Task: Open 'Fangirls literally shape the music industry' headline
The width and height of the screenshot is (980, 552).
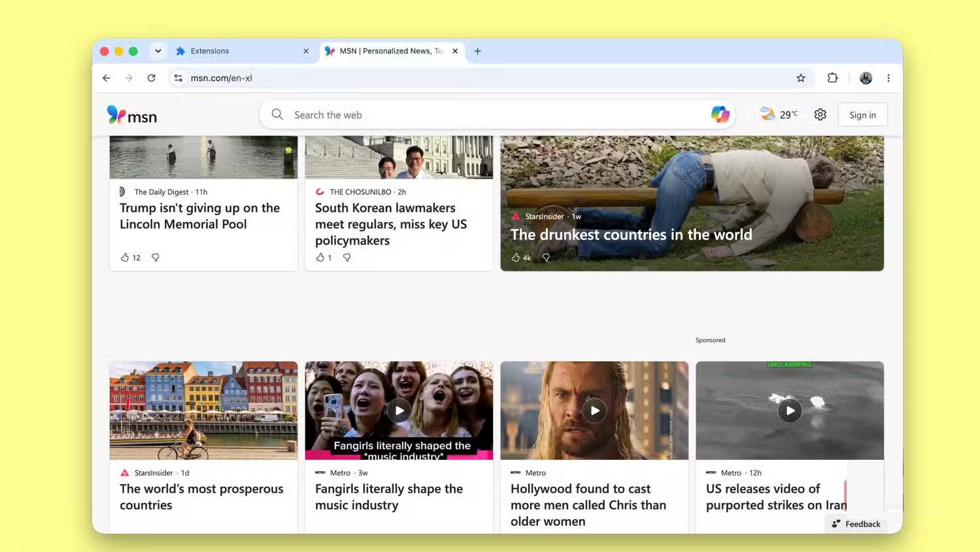Action: [x=389, y=497]
